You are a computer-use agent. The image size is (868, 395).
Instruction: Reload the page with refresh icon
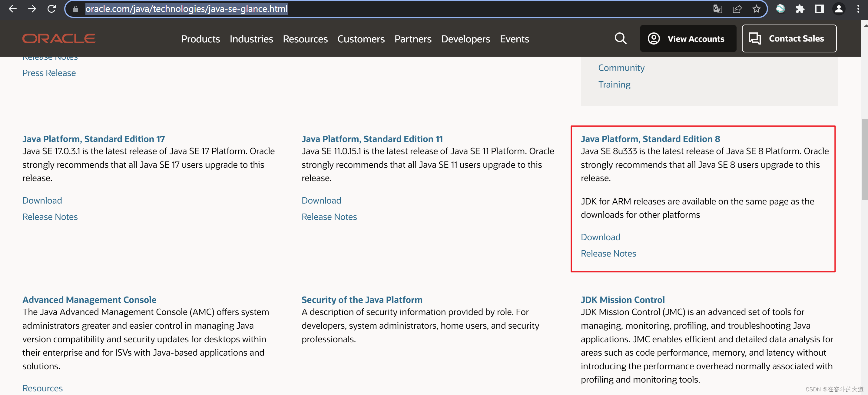[51, 9]
